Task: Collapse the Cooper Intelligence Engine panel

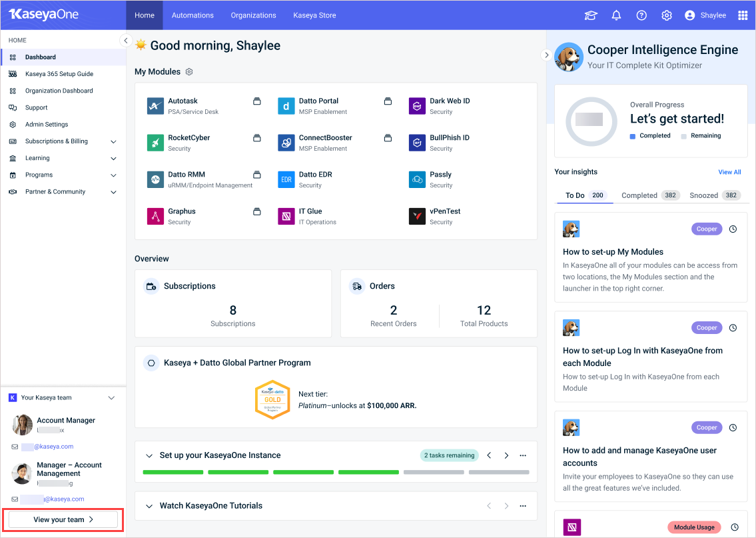Action: tap(547, 55)
